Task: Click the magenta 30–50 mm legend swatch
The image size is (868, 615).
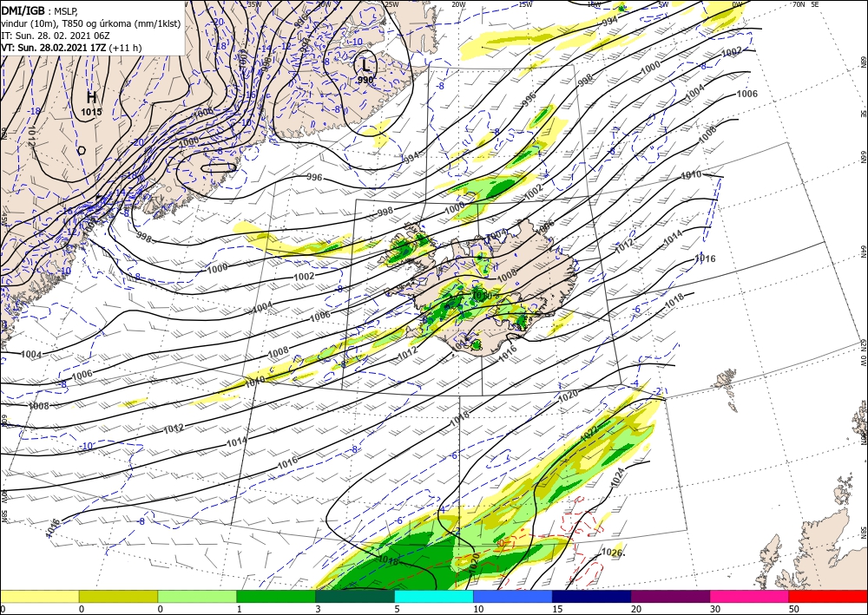Action: (x=750, y=596)
